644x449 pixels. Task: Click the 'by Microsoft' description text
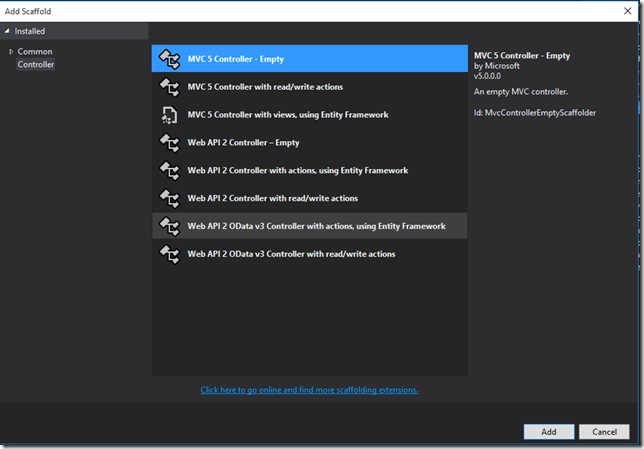[497, 66]
